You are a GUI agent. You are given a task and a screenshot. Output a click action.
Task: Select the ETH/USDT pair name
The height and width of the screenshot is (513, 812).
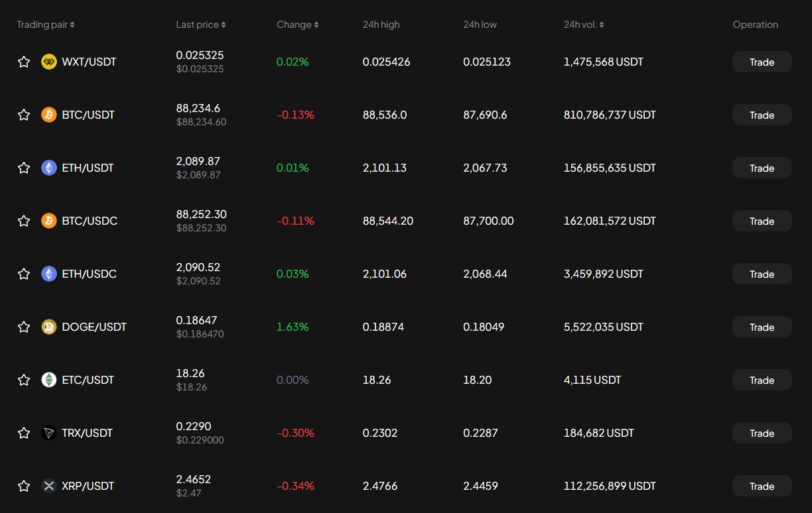pos(88,168)
